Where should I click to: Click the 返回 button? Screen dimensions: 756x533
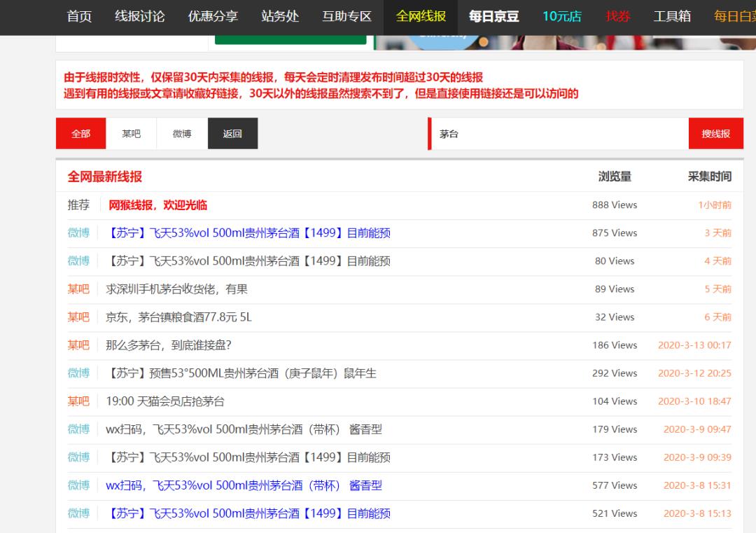pyautogui.click(x=232, y=133)
